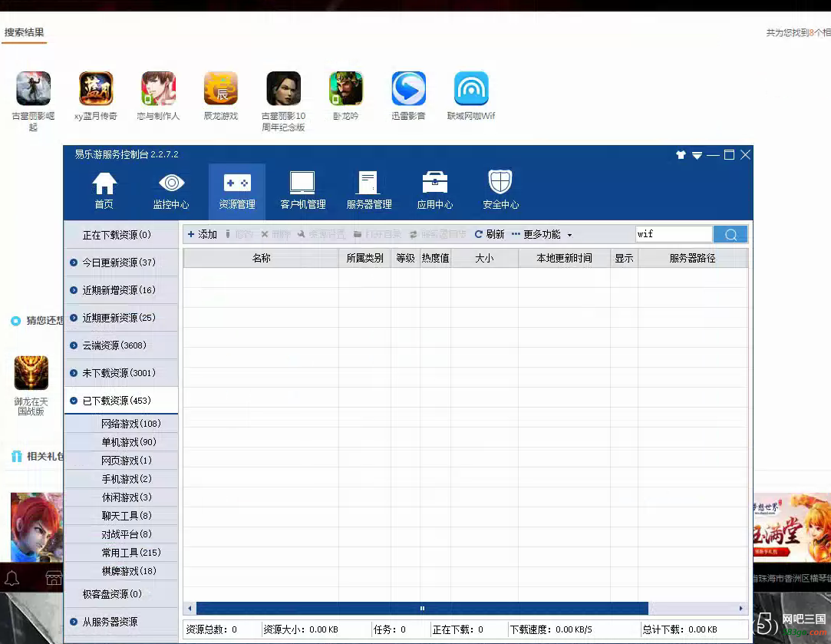Click the shirt skin icon in title bar
The height and width of the screenshot is (644, 831).
[681, 155]
